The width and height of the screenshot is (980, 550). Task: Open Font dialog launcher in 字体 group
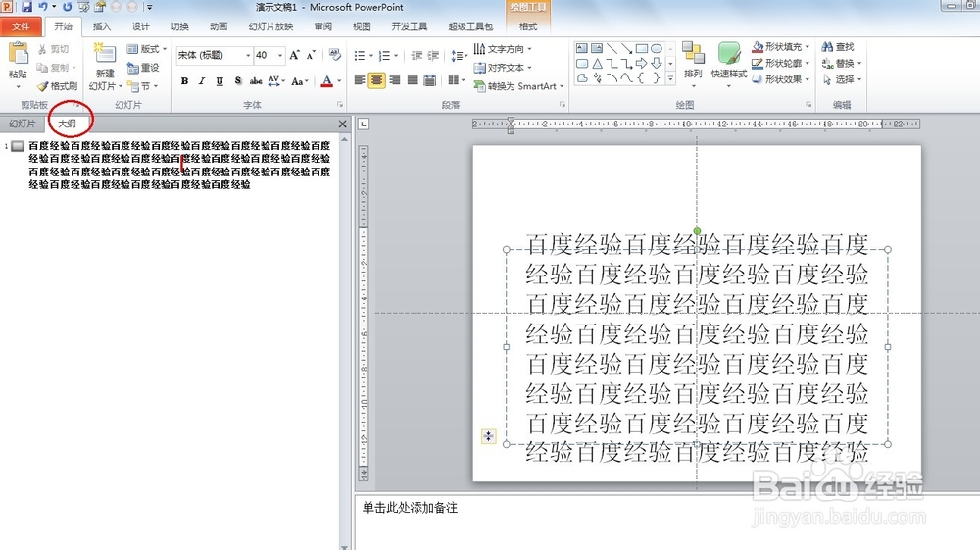(x=340, y=105)
